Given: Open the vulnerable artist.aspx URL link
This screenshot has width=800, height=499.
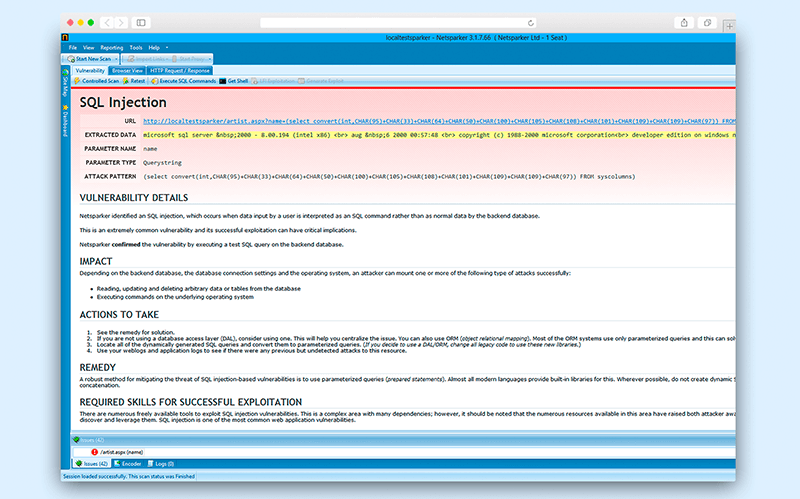Looking at the screenshot, I should (x=439, y=121).
